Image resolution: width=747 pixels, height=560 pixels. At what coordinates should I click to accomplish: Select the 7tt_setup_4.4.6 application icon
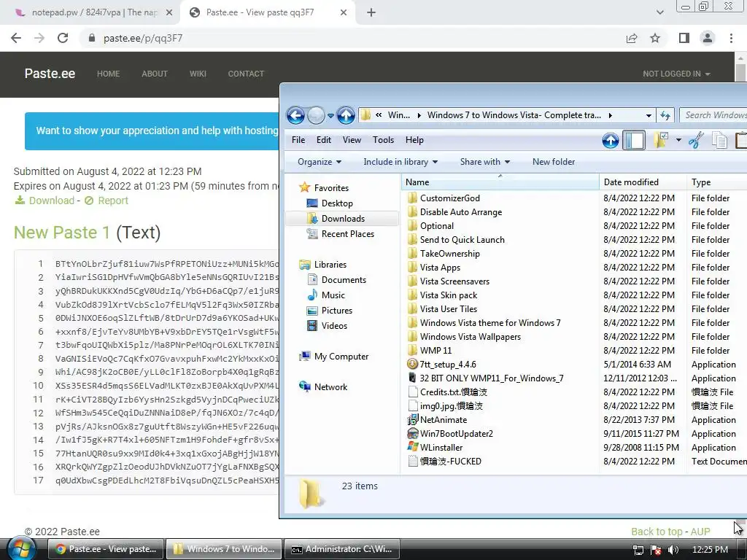pos(413,365)
